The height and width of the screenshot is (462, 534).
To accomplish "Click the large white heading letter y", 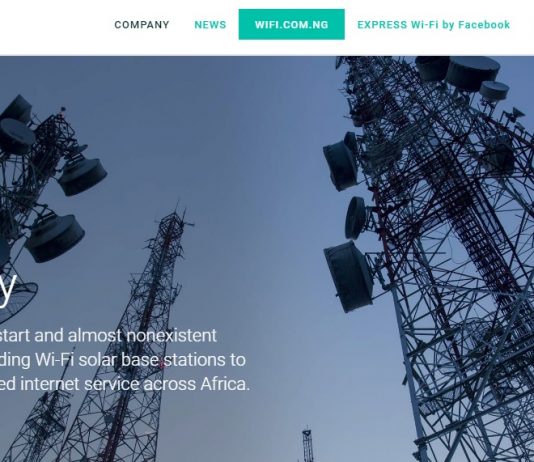I will pyautogui.click(x=7, y=289).
